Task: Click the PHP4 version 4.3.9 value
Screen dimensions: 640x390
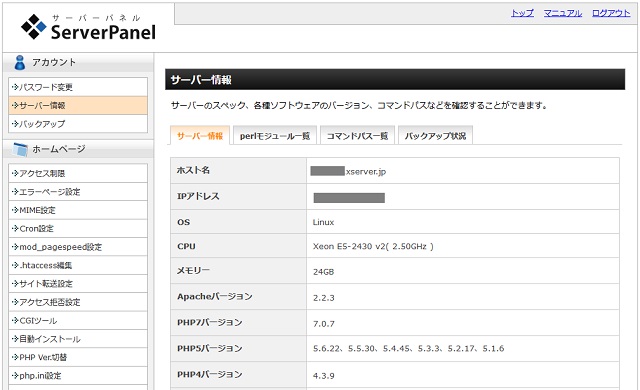Action: coord(324,376)
